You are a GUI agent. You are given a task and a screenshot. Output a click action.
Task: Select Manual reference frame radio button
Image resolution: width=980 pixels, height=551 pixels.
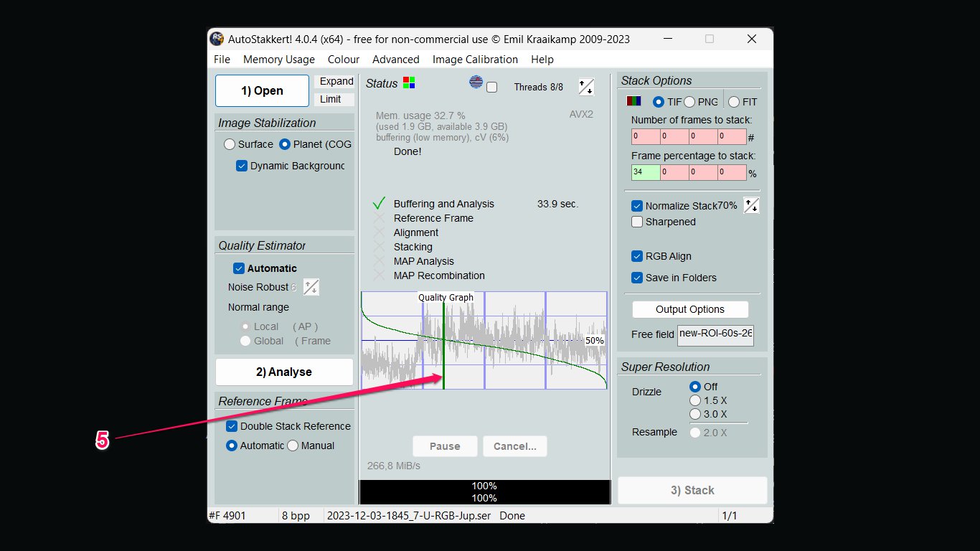pyautogui.click(x=293, y=446)
